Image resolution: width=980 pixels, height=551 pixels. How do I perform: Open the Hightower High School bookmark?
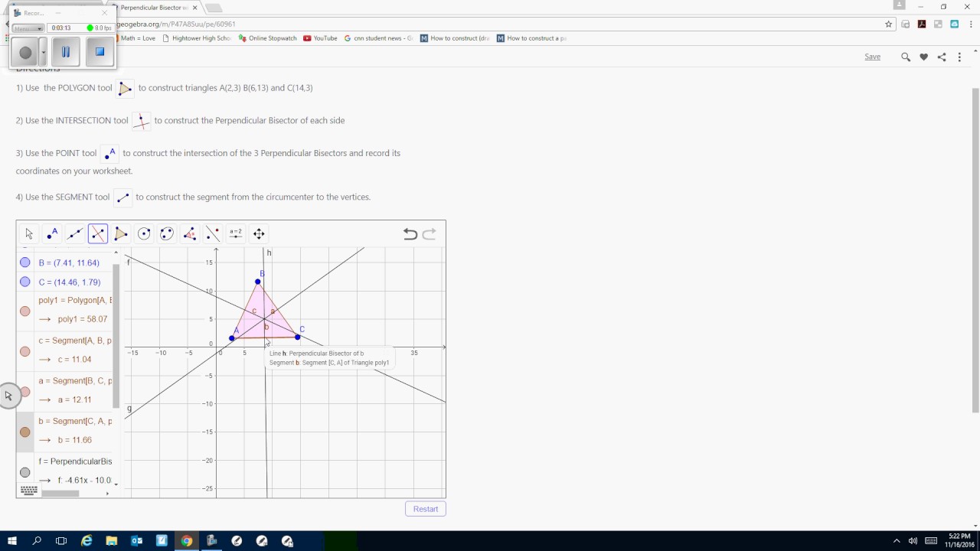[197, 38]
